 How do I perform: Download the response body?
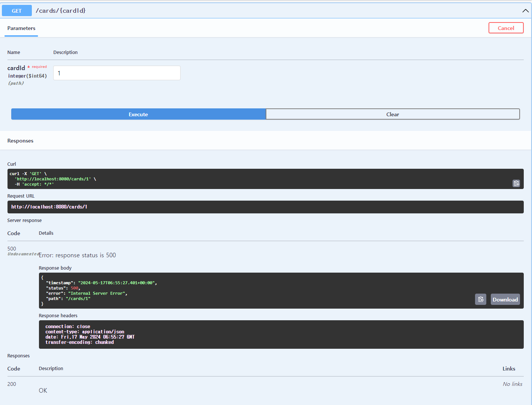(x=505, y=299)
